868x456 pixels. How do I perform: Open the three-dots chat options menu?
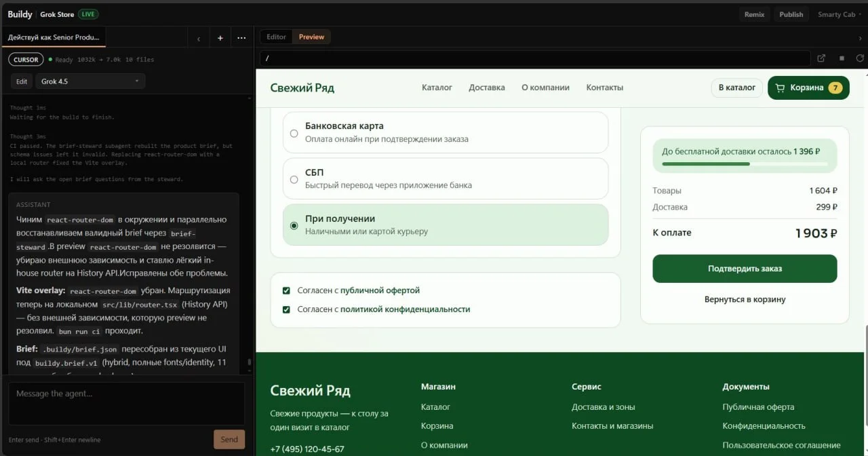tap(241, 38)
